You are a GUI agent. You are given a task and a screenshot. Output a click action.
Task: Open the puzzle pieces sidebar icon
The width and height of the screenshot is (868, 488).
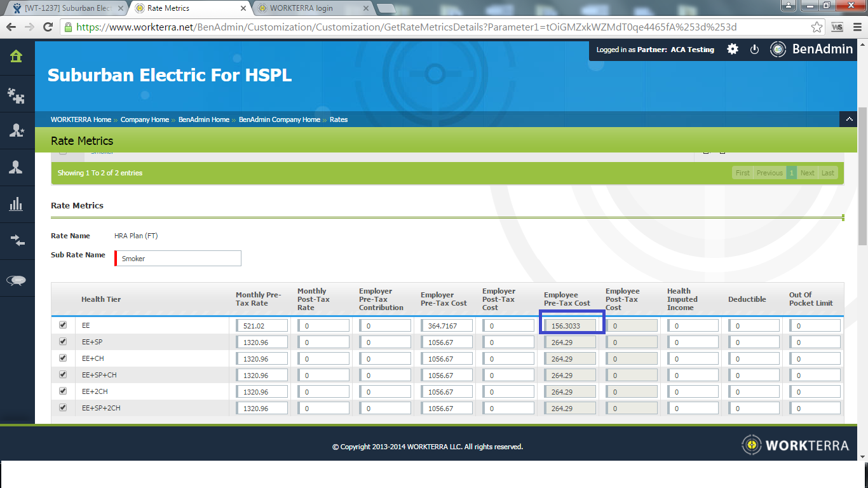point(16,95)
